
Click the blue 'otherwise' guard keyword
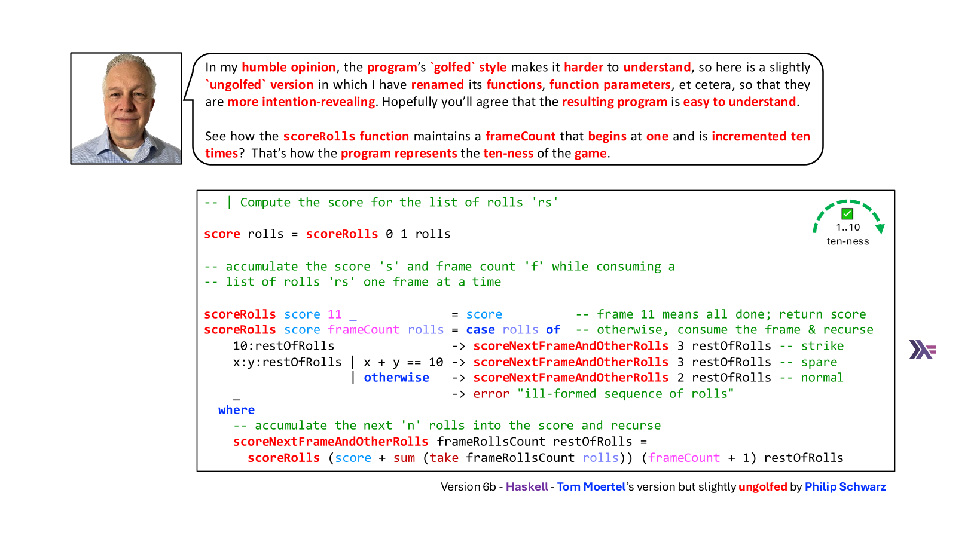396,378
